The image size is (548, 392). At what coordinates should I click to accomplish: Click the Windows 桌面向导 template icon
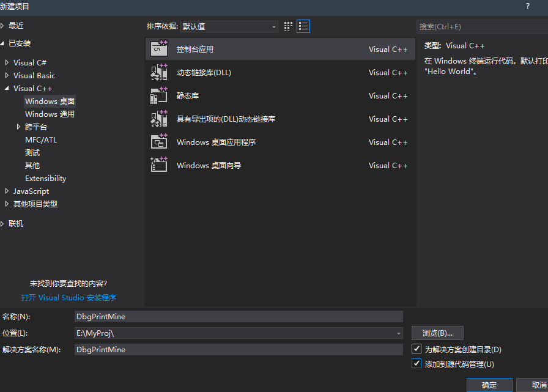(x=159, y=165)
